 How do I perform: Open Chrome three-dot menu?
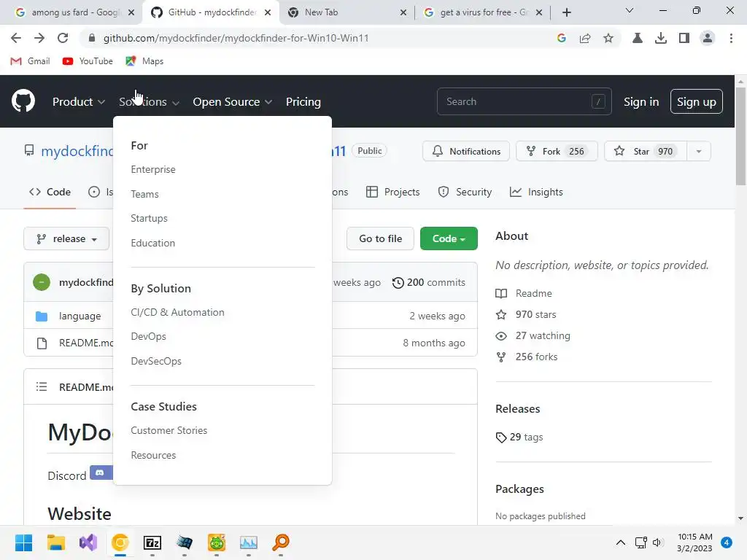731,38
